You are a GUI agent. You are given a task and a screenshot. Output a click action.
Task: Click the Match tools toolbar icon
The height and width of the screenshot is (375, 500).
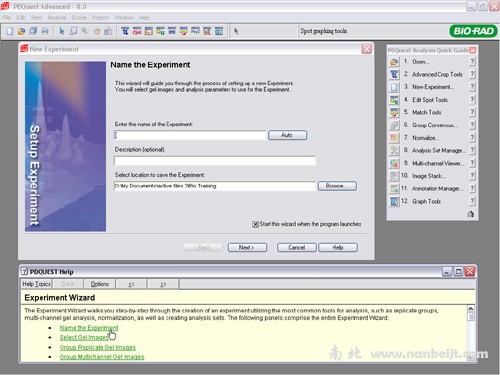click(x=184, y=31)
